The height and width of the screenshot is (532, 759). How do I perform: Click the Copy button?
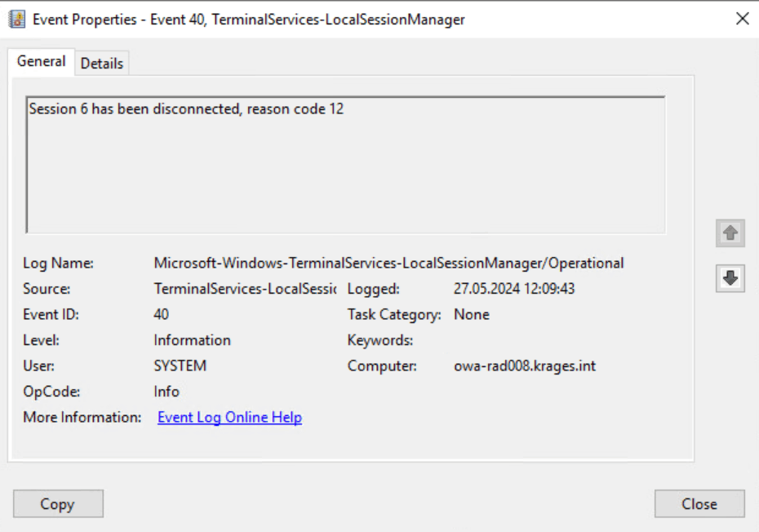coord(58,504)
